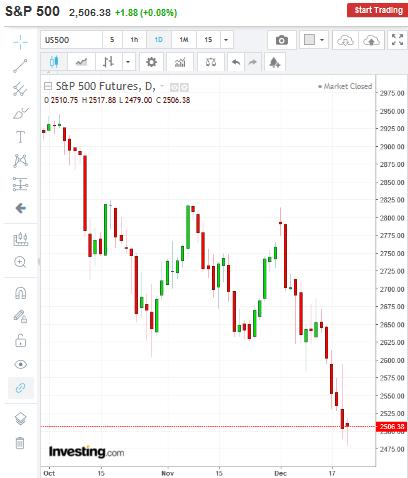This screenshot has height=478, width=408.
Task: Click the Dec date axis label
Action: click(281, 473)
